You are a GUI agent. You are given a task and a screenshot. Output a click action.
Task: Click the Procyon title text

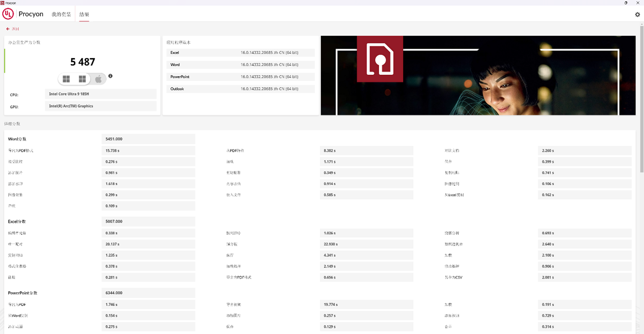pos(31,14)
